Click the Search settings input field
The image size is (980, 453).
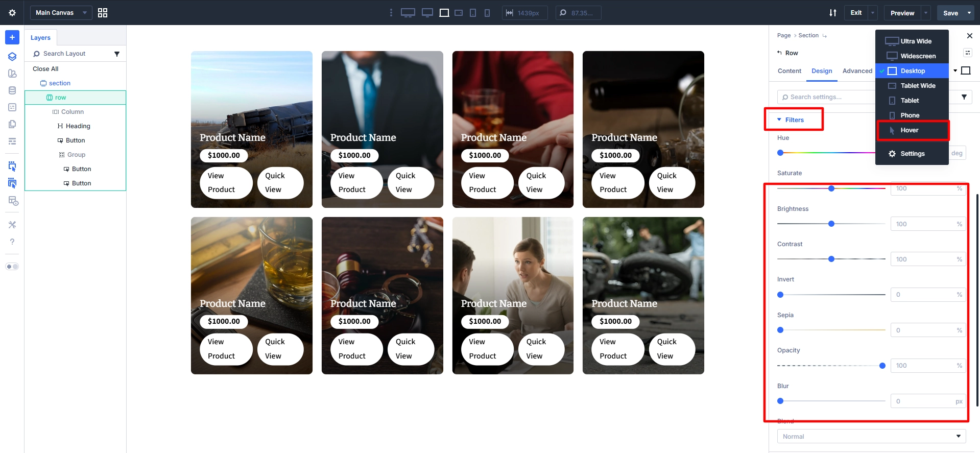[x=827, y=97]
